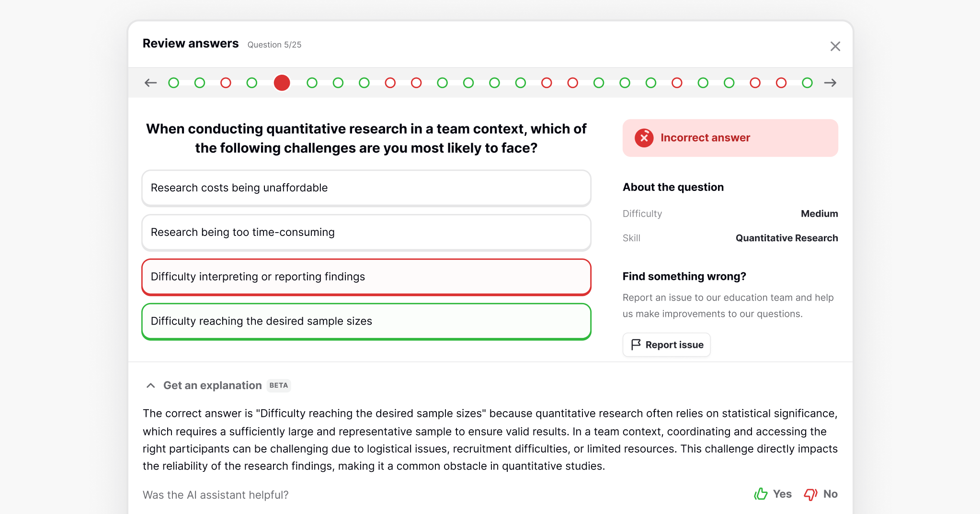Select 'Difficulty interpreting or reporting findings' option
This screenshot has height=514, width=980.
pyautogui.click(x=366, y=277)
